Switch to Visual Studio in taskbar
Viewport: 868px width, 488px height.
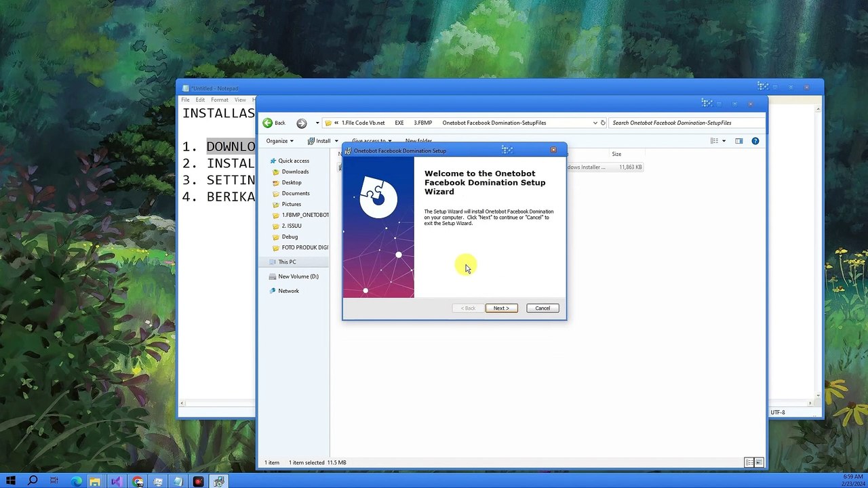116,481
